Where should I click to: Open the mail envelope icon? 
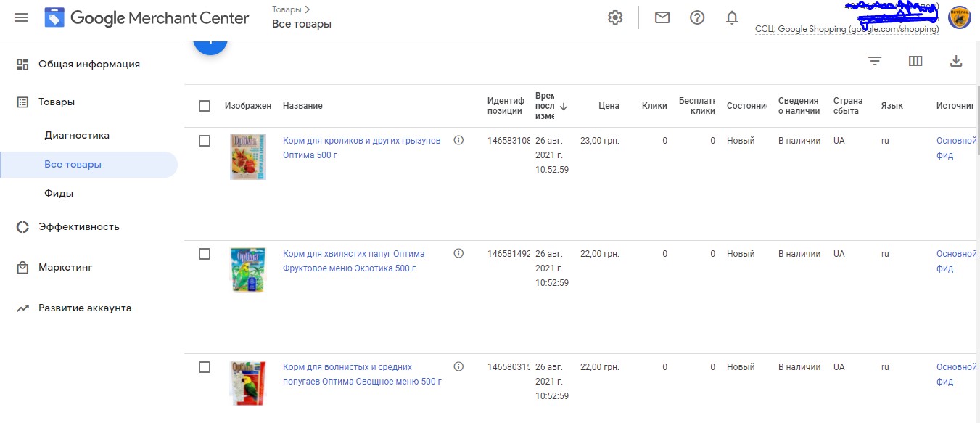662,17
